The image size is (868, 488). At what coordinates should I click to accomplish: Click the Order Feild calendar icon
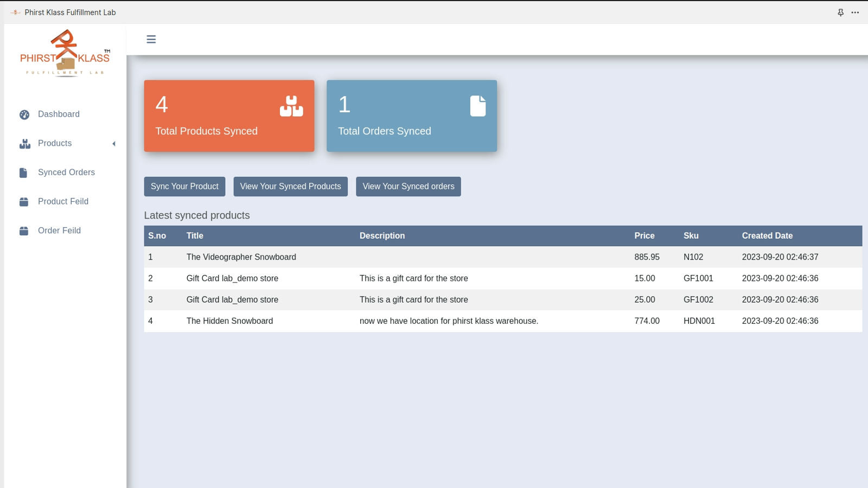click(x=24, y=230)
